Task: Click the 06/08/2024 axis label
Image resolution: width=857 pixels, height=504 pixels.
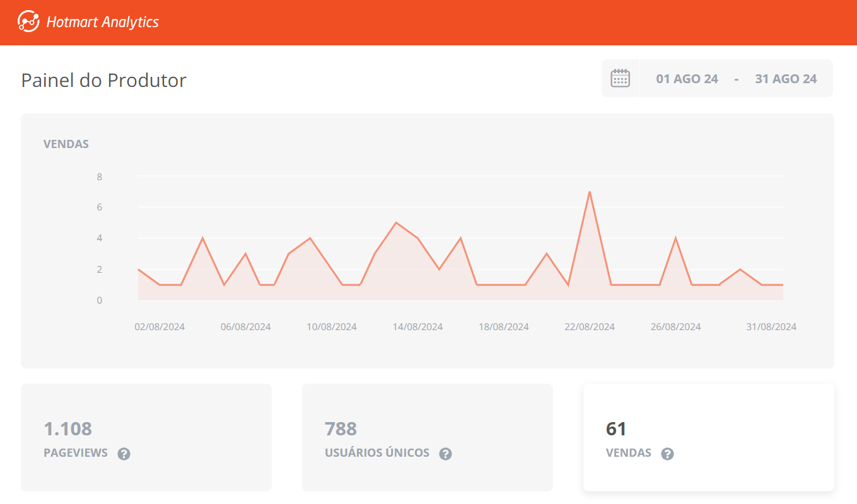Action: [x=246, y=326]
